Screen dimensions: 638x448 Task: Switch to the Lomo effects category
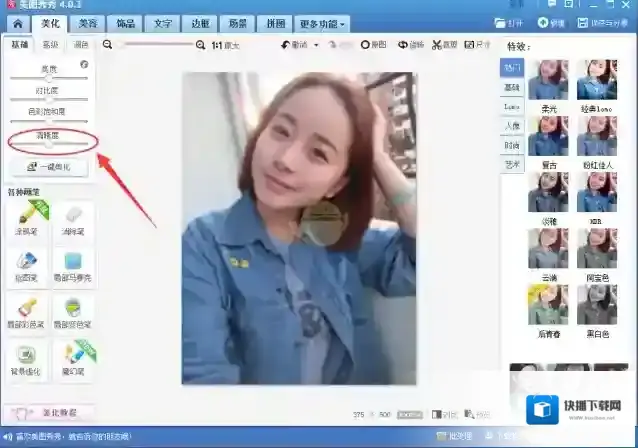[x=511, y=106]
